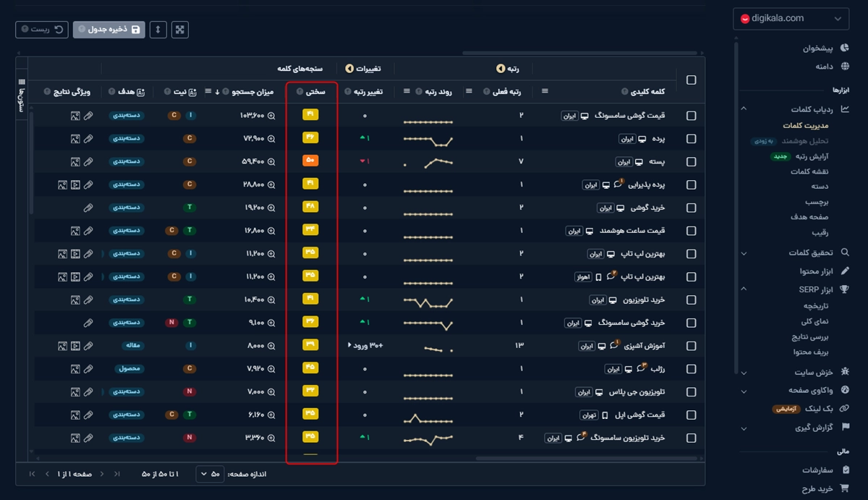Click the ذخیره جدول save table button
Viewport: 868px width, 500px height.
coord(109,30)
